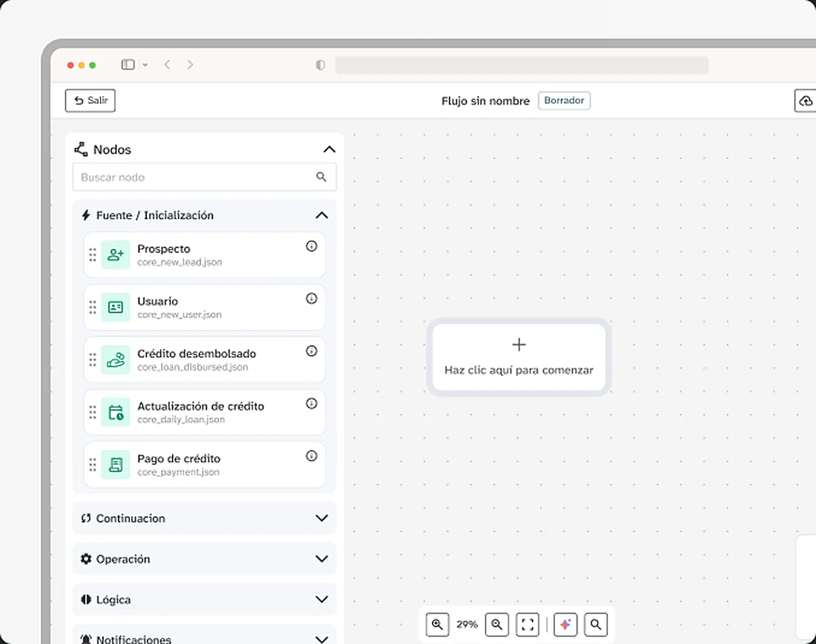Expand the Lógica section
816x644 pixels.
[x=322, y=599]
